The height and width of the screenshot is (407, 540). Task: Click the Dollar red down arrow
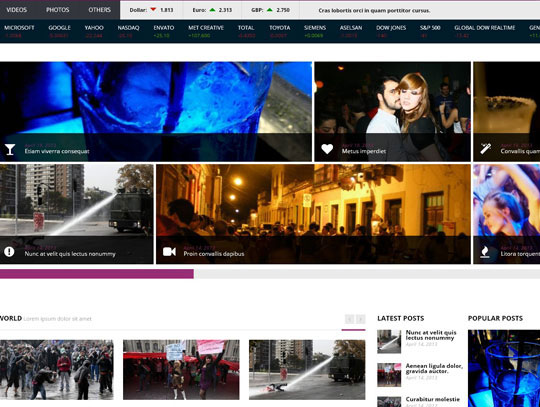click(x=153, y=10)
